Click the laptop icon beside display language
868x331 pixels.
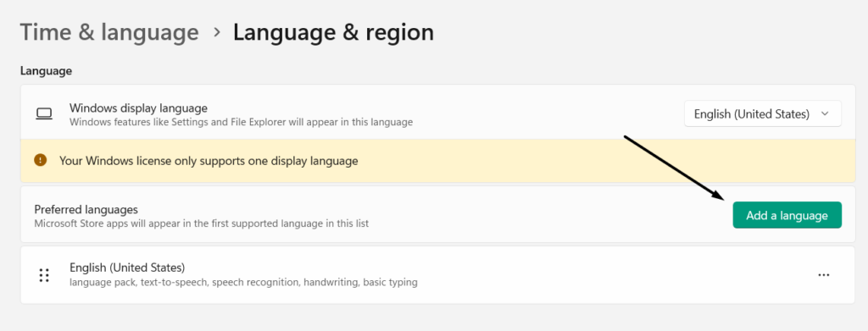(x=44, y=113)
